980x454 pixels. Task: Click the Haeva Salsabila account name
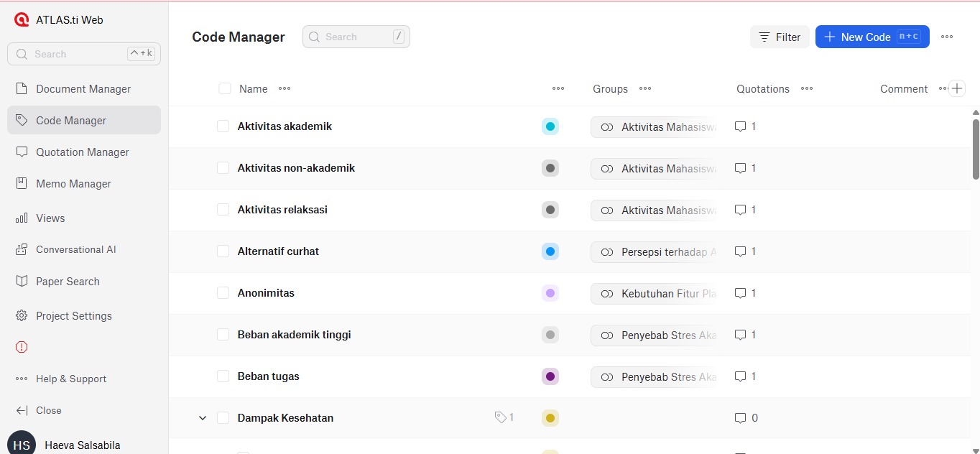[x=83, y=445]
